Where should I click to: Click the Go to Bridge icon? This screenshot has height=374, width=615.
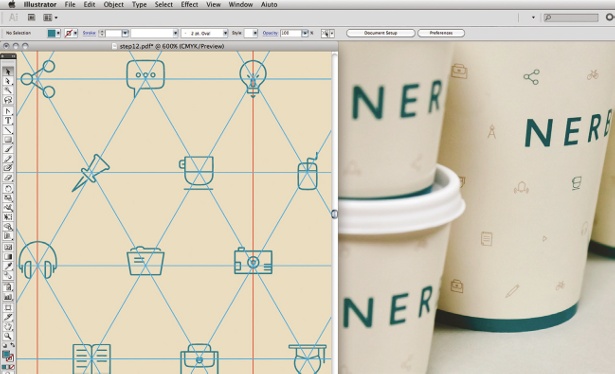point(31,18)
